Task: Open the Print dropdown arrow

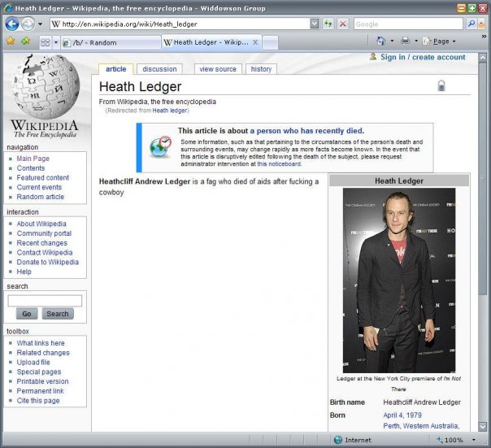Action: point(416,41)
